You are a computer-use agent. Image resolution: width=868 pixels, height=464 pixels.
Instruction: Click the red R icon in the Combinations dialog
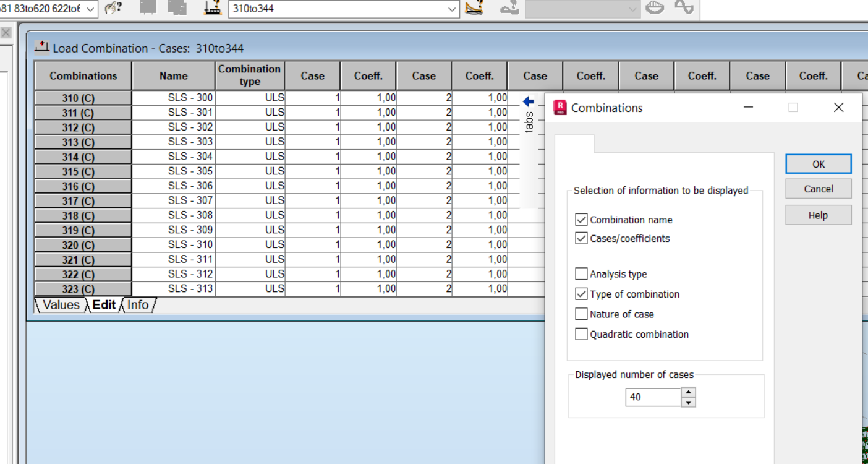(561, 107)
